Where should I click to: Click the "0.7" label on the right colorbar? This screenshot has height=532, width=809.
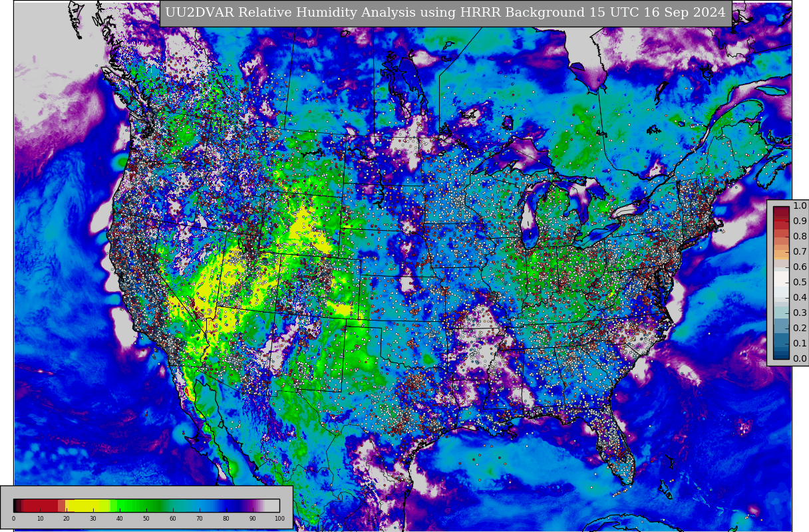(800, 251)
